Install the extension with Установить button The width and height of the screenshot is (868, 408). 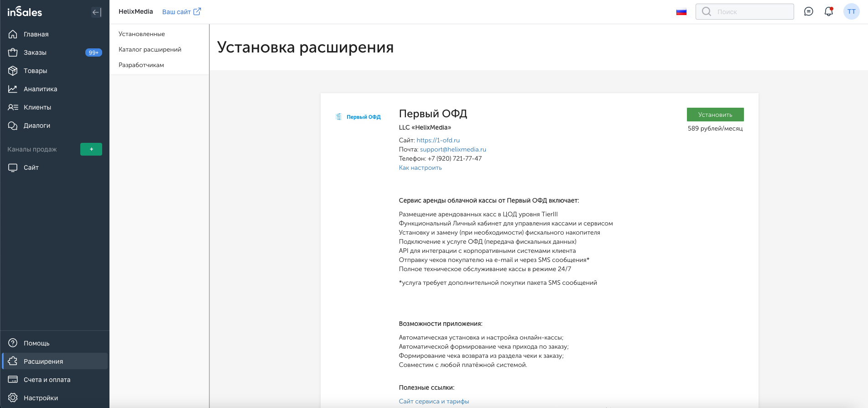[715, 115]
